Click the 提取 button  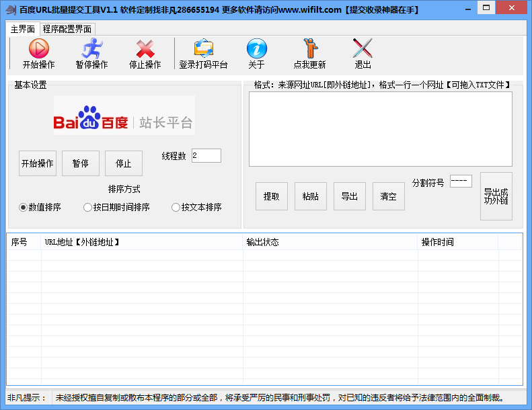(x=272, y=196)
